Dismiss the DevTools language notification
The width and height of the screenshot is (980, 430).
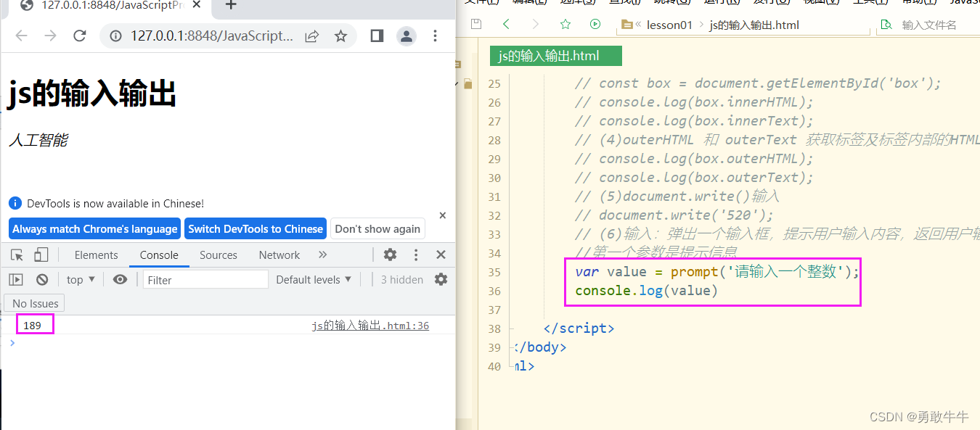[443, 215]
